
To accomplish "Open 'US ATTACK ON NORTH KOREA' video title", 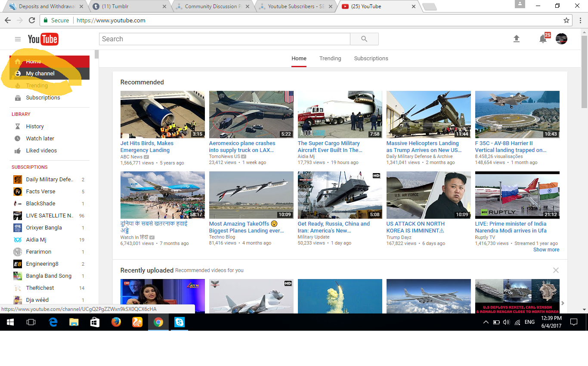I will click(415, 227).
